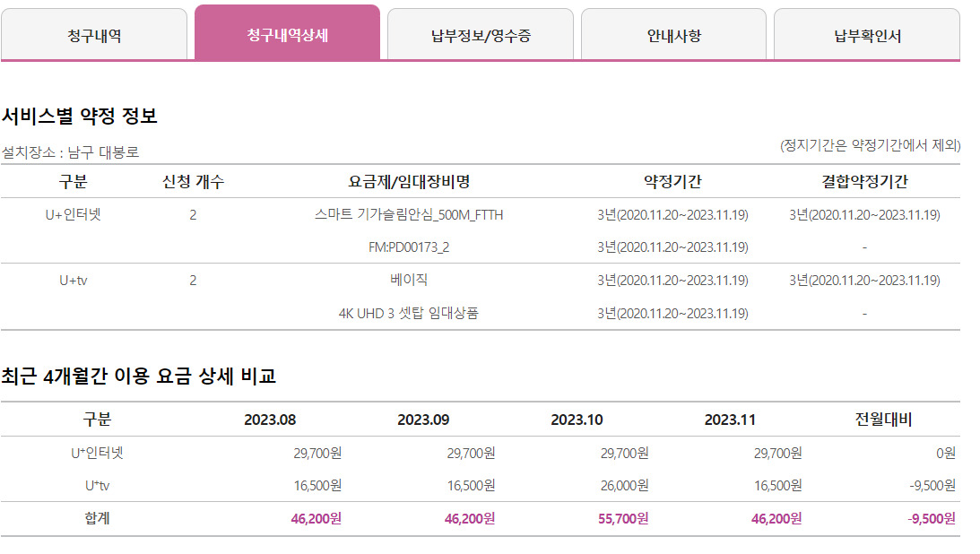
Task: Click the 전월대비 column header
Action: click(884, 420)
